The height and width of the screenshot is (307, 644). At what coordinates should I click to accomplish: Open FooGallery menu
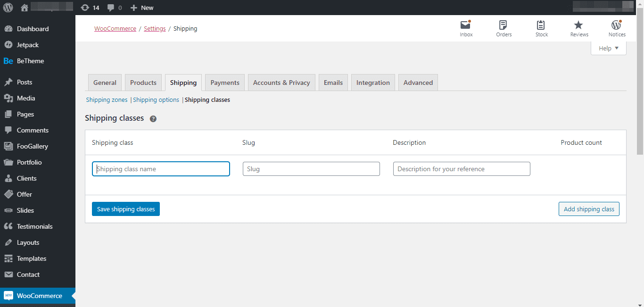38,146
